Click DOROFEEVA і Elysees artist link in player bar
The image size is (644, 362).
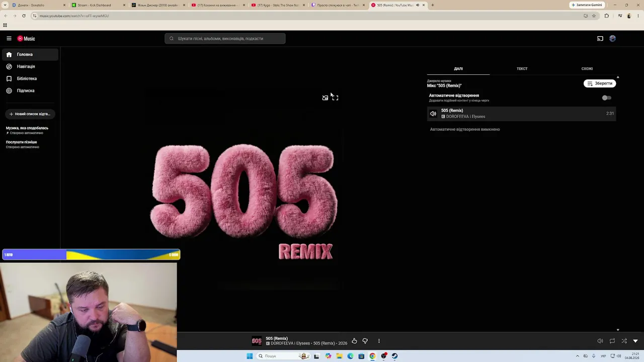click(290, 343)
